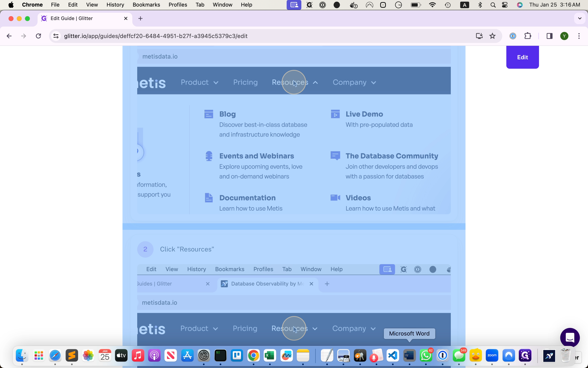Open Launchpad from the Dock
This screenshot has width=588, height=368.
click(39, 356)
